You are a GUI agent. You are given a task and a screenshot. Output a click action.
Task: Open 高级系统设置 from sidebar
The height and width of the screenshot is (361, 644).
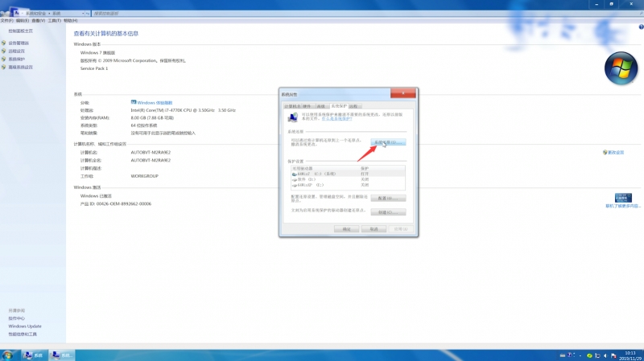(x=21, y=68)
